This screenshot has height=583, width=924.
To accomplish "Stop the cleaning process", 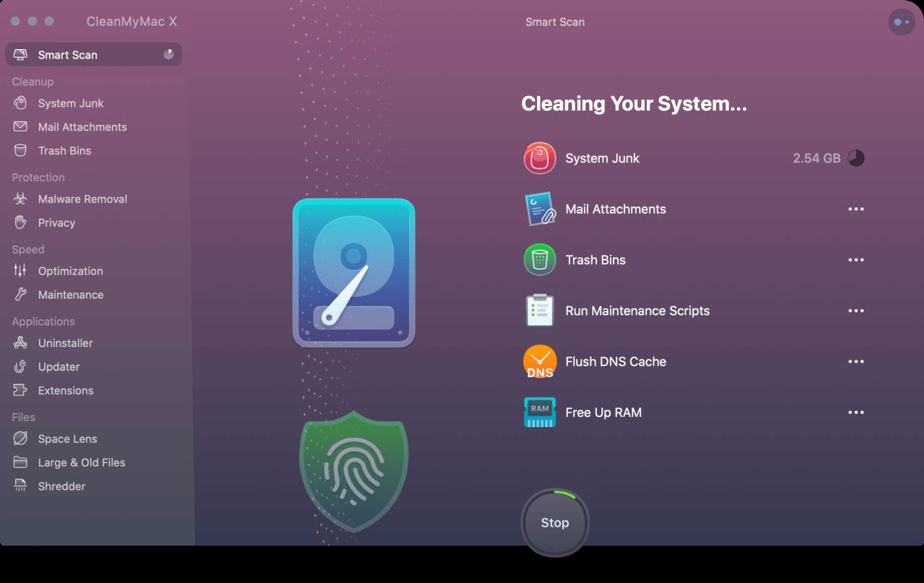I will click(555, 523).
